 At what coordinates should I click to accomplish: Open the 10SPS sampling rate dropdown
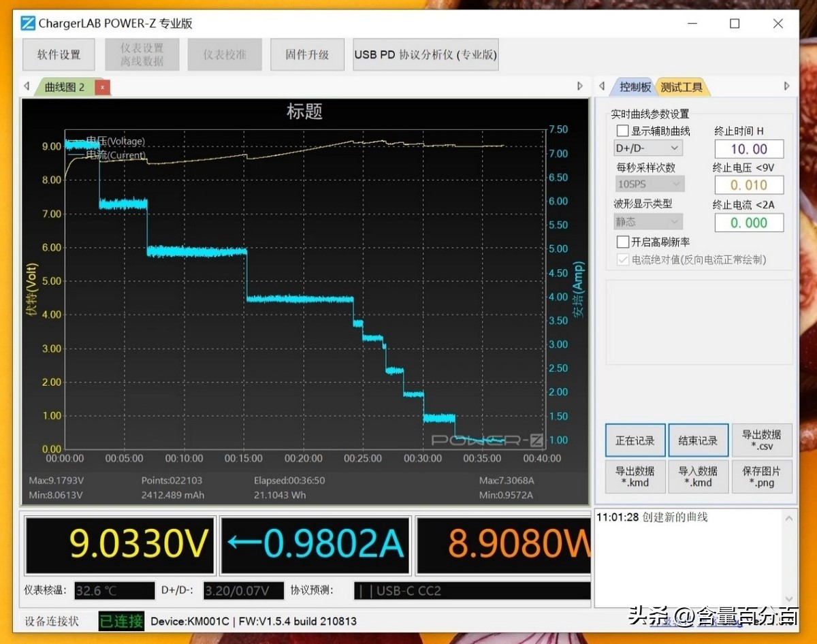[648, 183]
